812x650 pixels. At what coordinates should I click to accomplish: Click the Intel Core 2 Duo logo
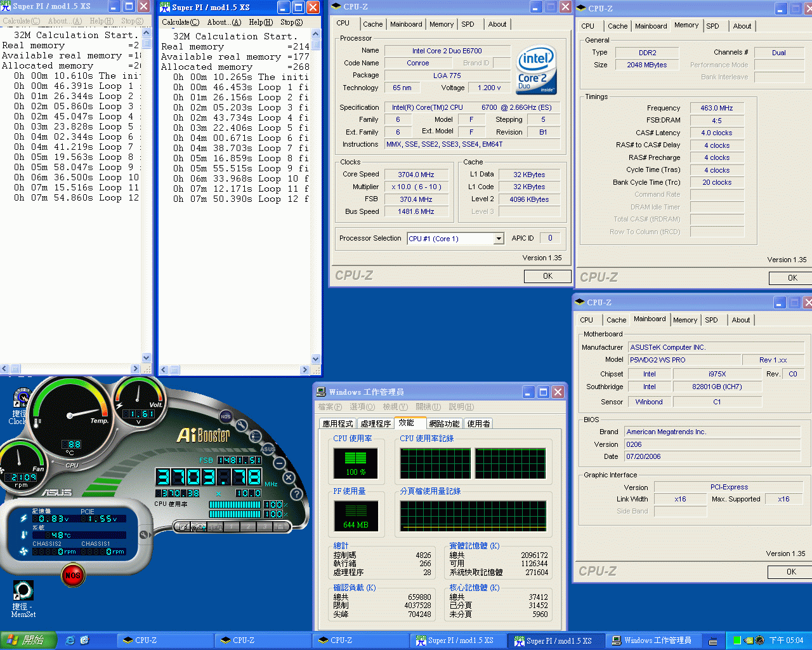(536, 70)
